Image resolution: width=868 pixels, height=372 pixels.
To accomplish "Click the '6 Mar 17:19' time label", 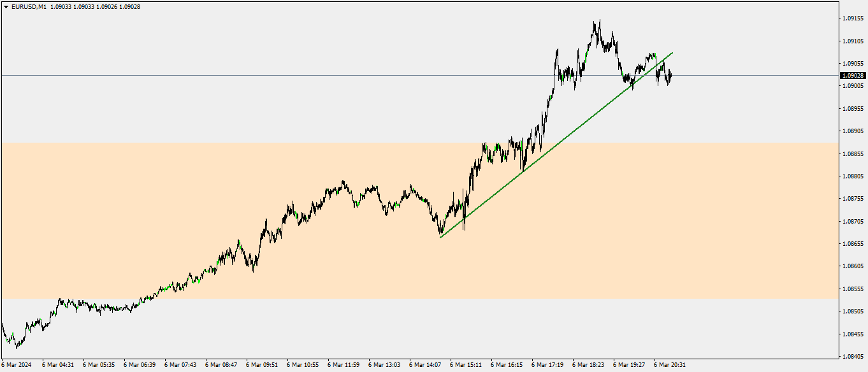I will 547,366.
